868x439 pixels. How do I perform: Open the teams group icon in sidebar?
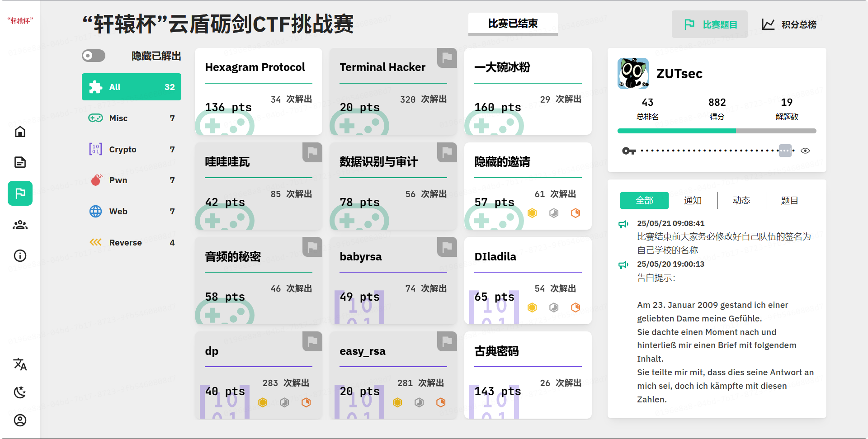tap(20, 225)
